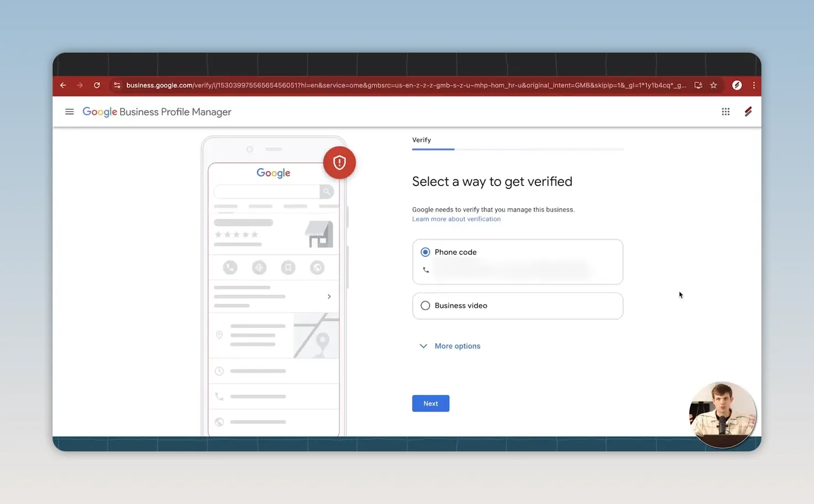Click the Next button

(x=431, y=403)
